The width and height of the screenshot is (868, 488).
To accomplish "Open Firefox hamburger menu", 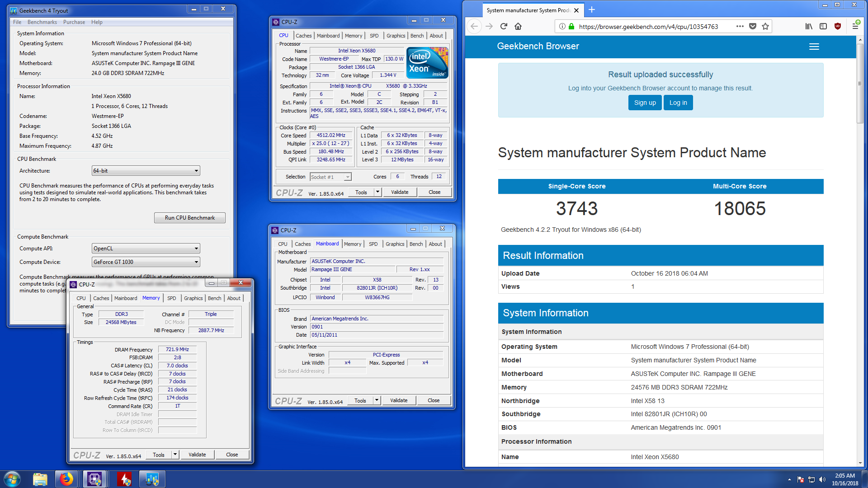I will click(x=855, y=26).
